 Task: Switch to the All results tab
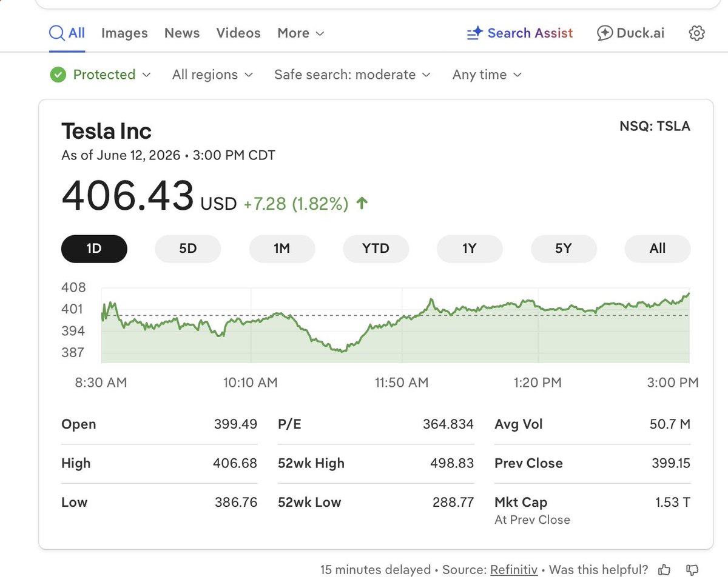click(x=67, y=33)
